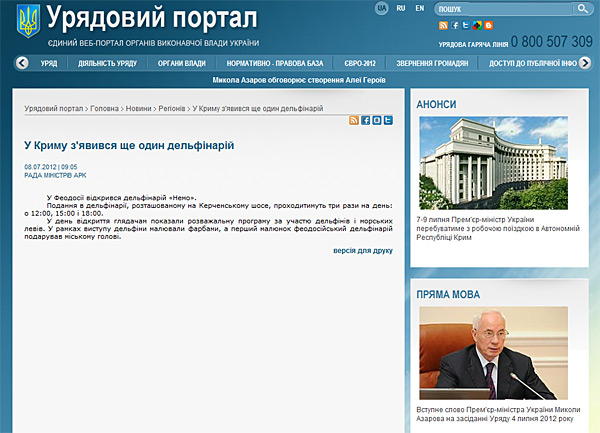Open the ДІЯЛЬНІСТЬ УРЯДУ menu
The width and height of the screenshot is (600, 433).
[x=107, y=62]
